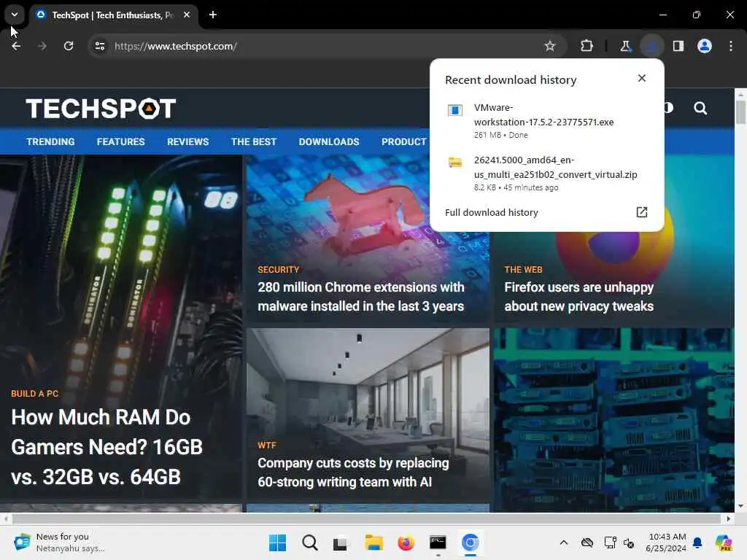Click the zip folder file icon
Viewport: 747px width, 560px height.
click(x=455, y=163)
